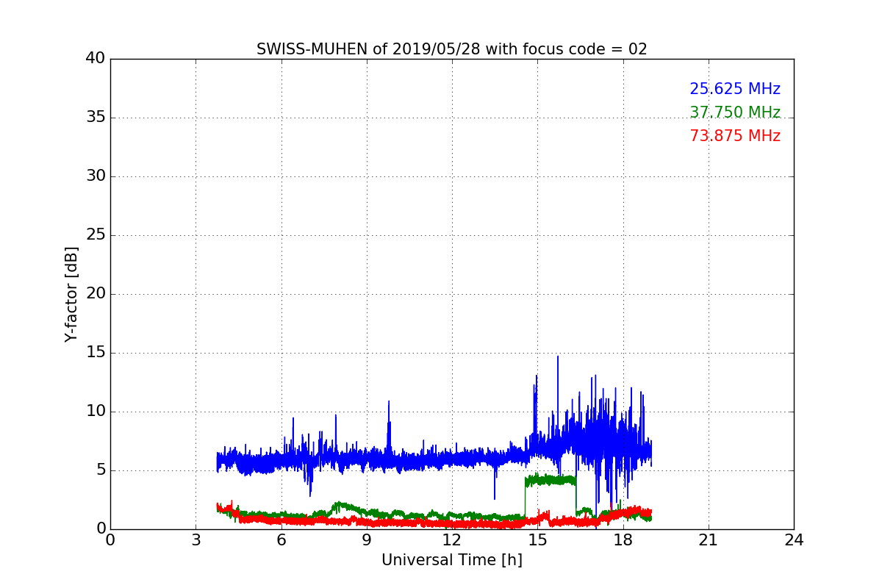Click the x-axis tick label 6
Screen dimensions: 882x588
pyautogui.click(x=282, y=540)
